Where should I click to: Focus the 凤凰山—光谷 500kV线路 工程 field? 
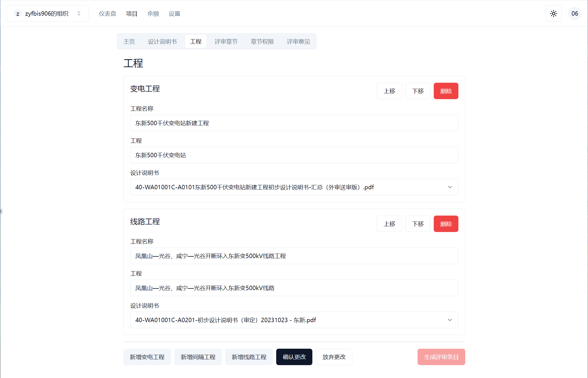[294, 288]
